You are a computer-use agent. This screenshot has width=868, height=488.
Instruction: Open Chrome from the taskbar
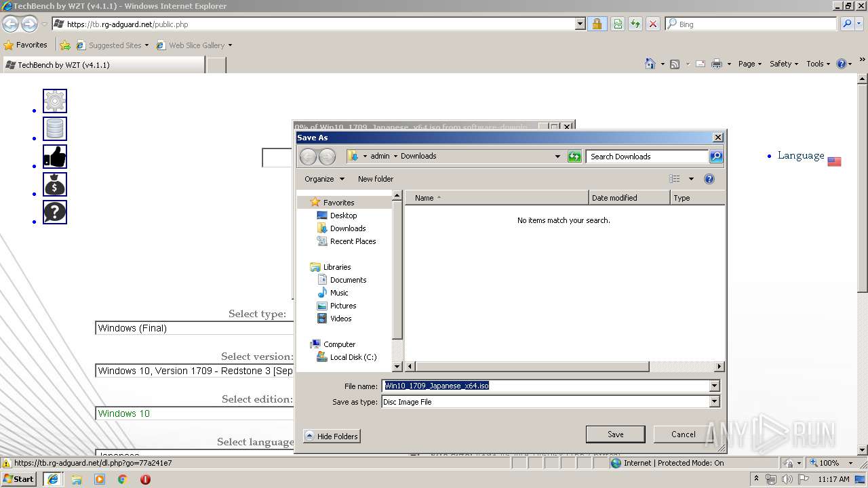click(123, 479)
